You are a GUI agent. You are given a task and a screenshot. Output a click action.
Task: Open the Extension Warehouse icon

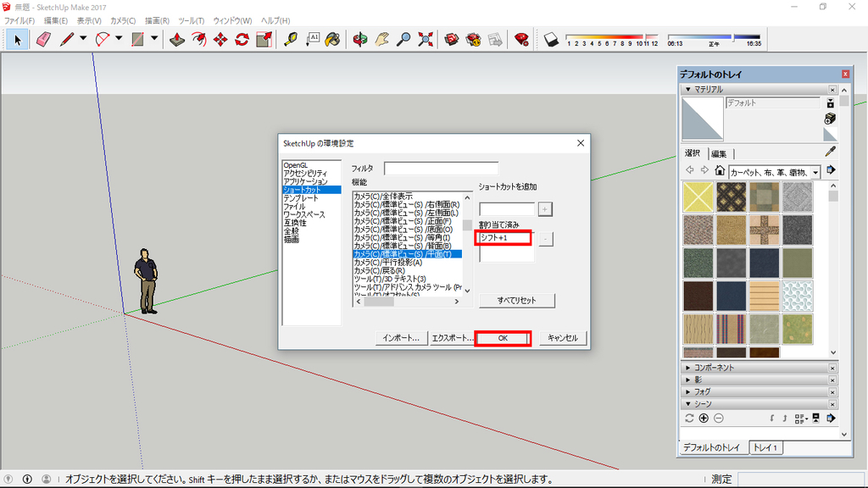pos(474,39)
